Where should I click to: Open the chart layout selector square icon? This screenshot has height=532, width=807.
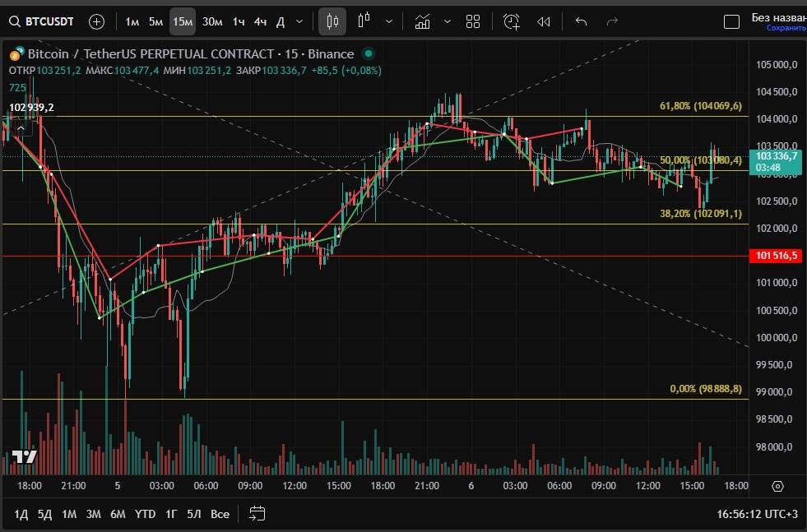click(x=730, y=21)
